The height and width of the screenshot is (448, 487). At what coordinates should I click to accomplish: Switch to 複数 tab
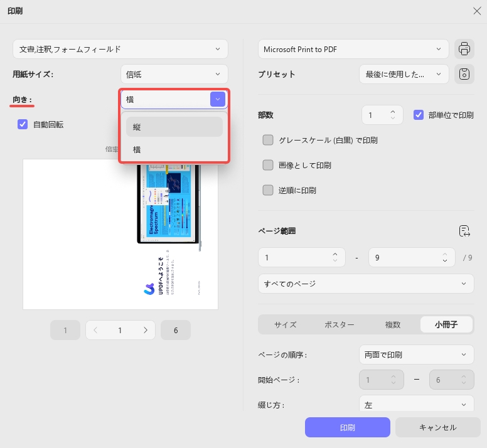pyautogui.click(x=393, y=324)
